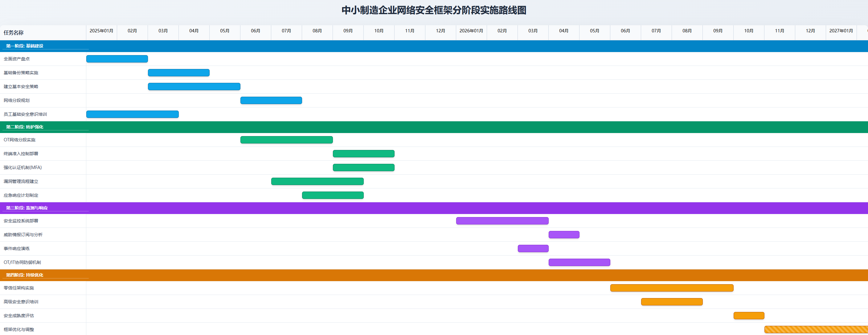The width and height of the screenshot is (868, 335).
Task: Select the 零信任架构实施 orange bar
Action: pos(672,288)
